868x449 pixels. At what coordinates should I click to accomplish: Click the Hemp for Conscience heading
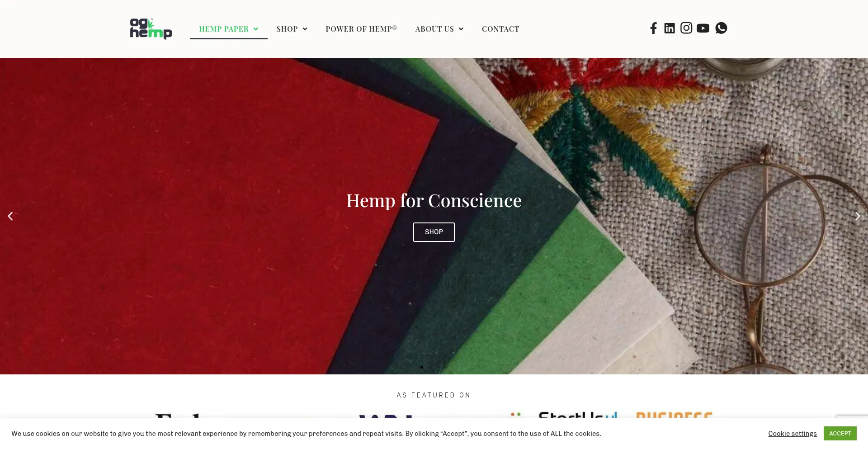[x=434, y=200]
